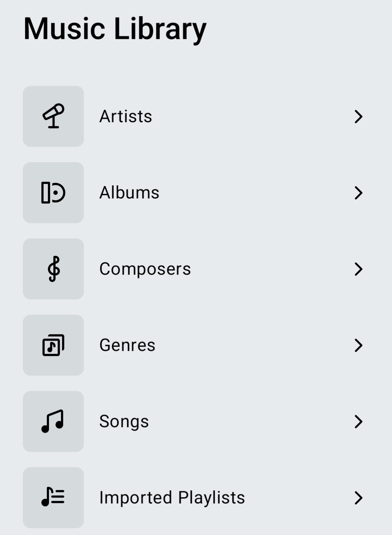This screenshot has height=535, width=392.
Task: Go to the Songs label
Action: click(x=124, y=422)
